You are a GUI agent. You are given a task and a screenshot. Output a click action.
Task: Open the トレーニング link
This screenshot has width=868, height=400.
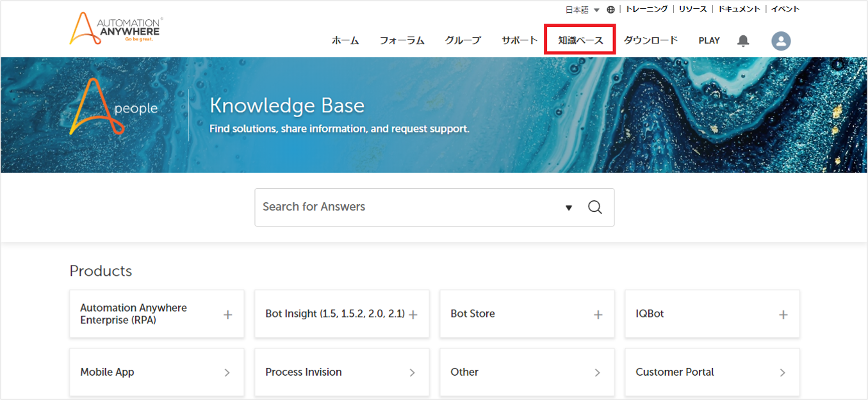[x=646, y=9]
